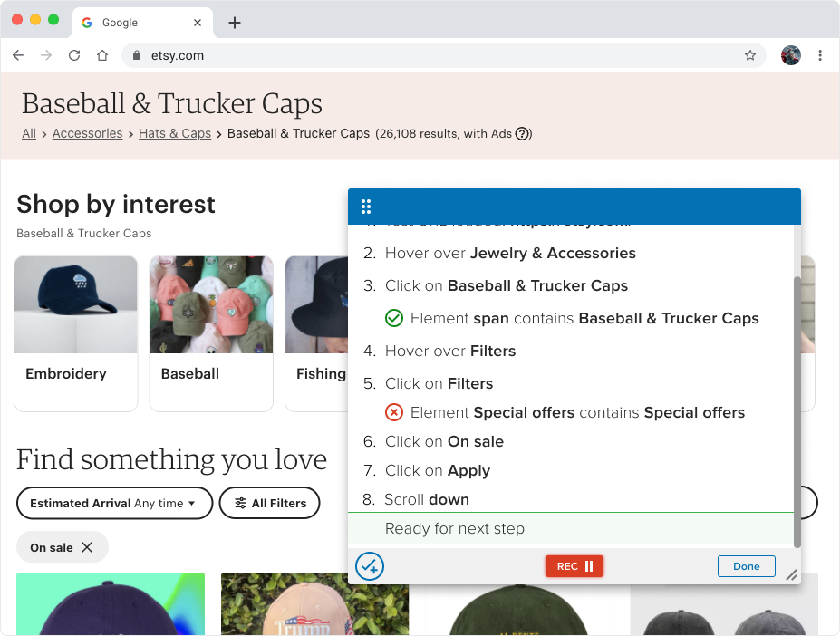Click the recorder panel resize corner handle
840x636 pixels.
pos(791,575)
